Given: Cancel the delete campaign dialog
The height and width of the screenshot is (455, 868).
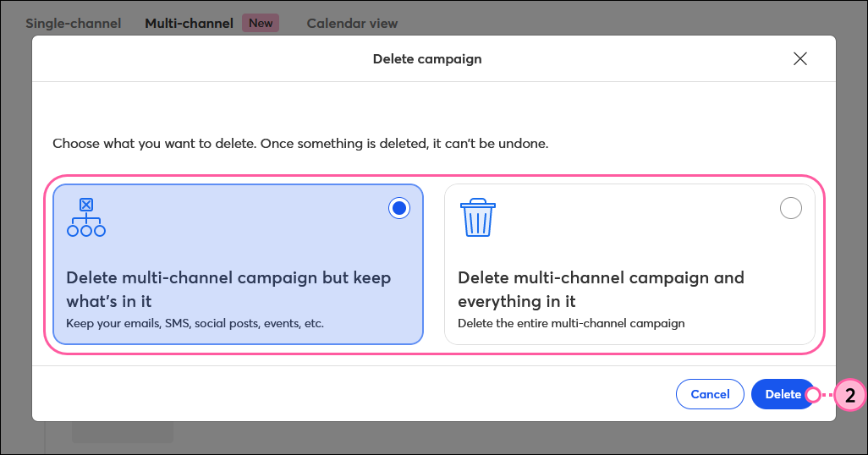Looking at the screenshot, I should coord(710,394).
